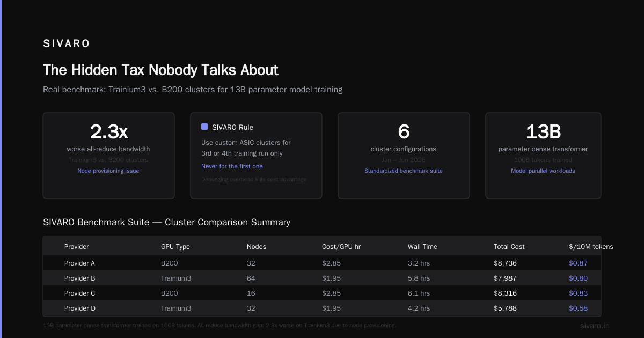644x338 pixels.
Task: Follow the Standardized benchmark suite link
Action: click(404, 171)
